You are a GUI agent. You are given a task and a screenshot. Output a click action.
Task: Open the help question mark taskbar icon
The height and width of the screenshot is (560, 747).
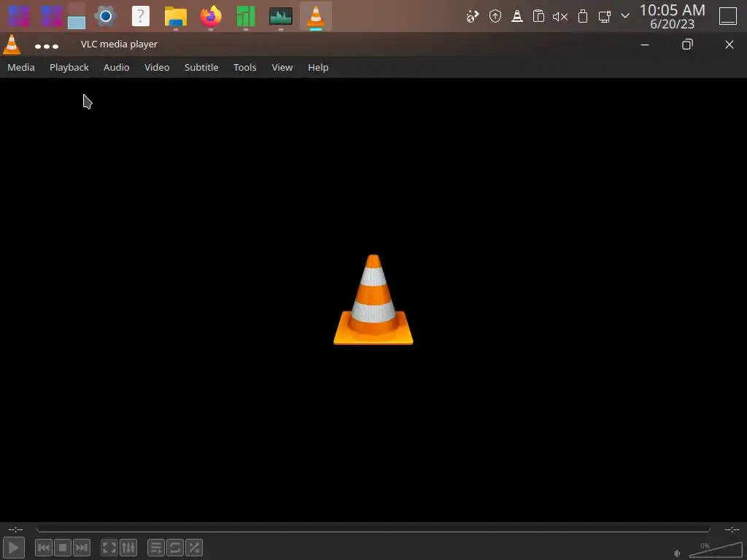click(141, 16)
